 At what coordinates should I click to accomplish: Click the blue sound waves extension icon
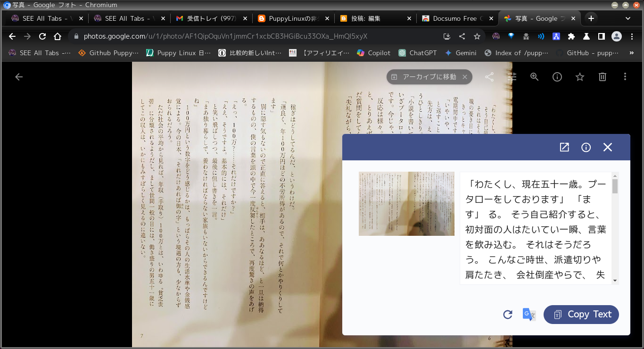(x=541, y=36)
